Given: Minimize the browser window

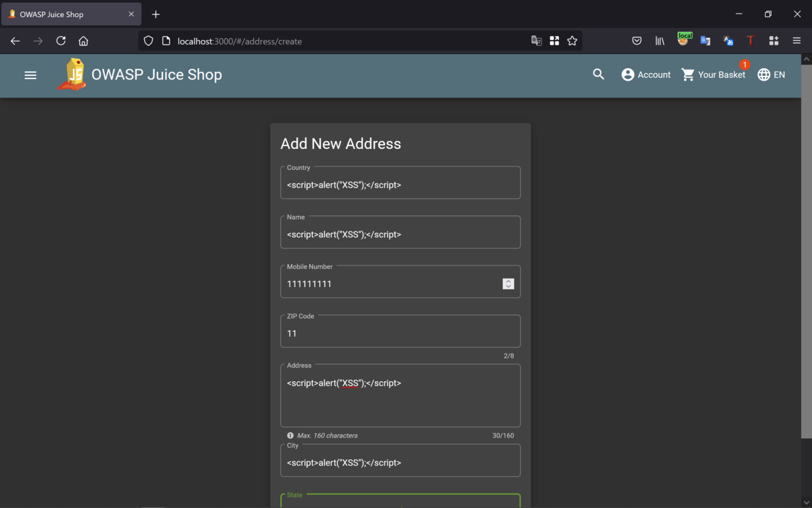Looking at the screenshot, I should point(739,14).
